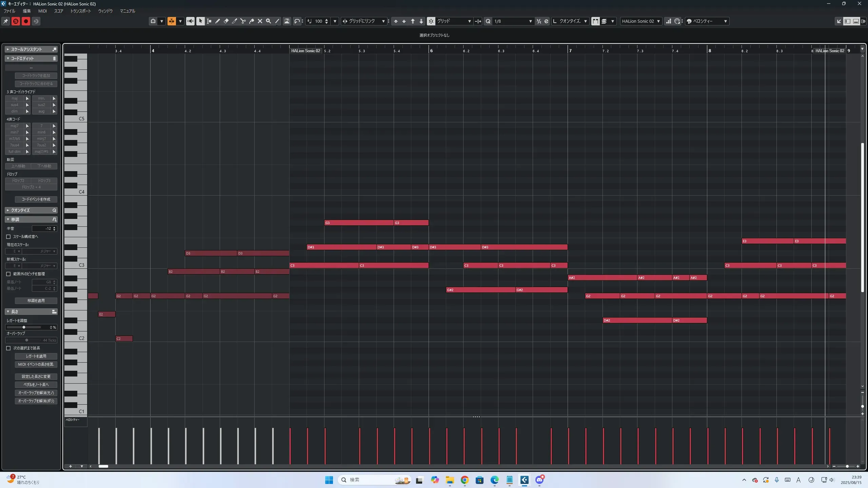Open the トランスポート menu

click(80, 11)
